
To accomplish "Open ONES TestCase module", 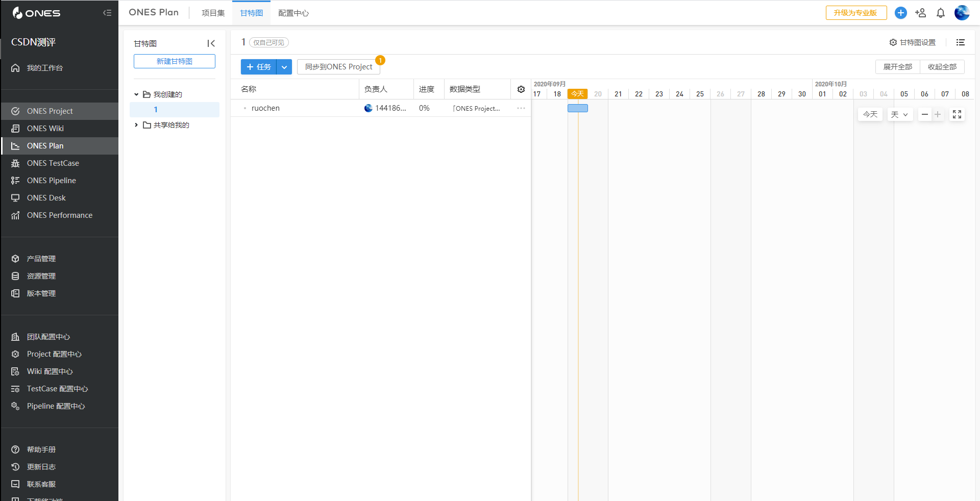I will pyautogui.click(x=59, y=163).
